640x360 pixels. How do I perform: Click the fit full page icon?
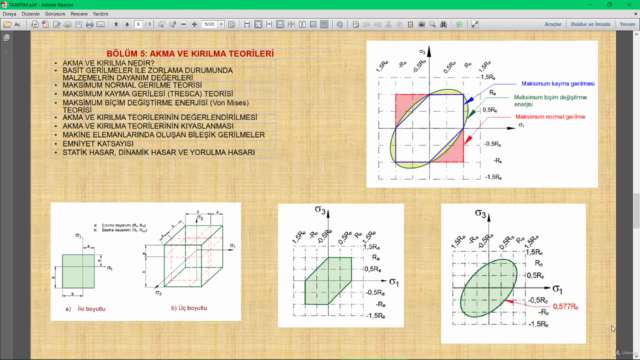[258, 24]
